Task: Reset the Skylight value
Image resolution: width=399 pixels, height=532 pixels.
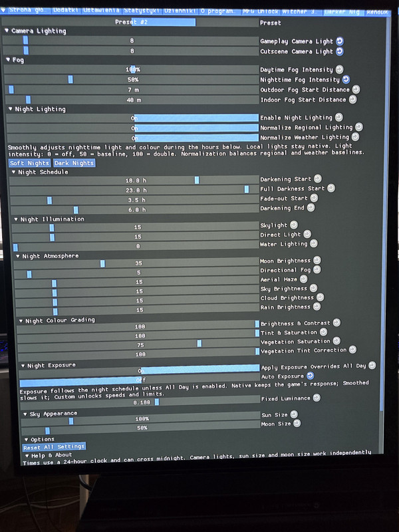Action: [294, 225]
